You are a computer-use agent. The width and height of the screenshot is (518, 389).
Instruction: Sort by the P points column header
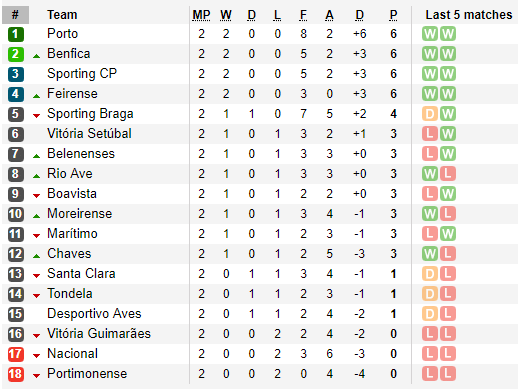tap(393, 15)
